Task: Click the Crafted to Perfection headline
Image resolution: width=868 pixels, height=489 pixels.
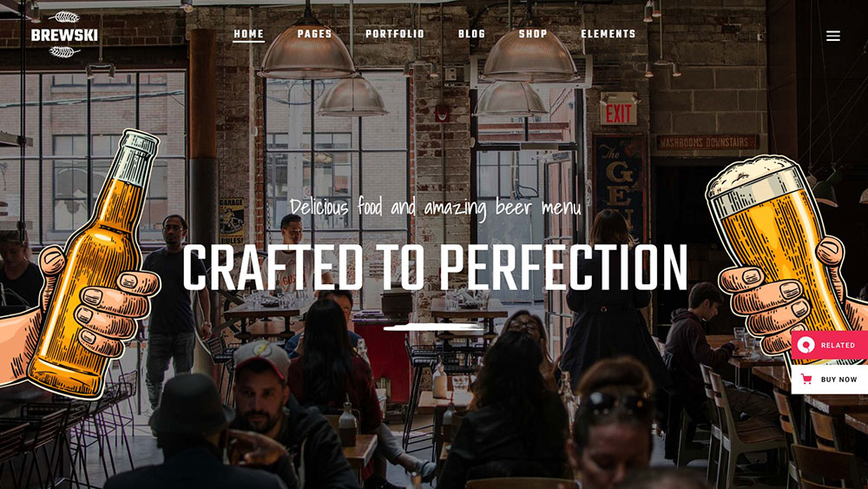Action: [435, 268]
